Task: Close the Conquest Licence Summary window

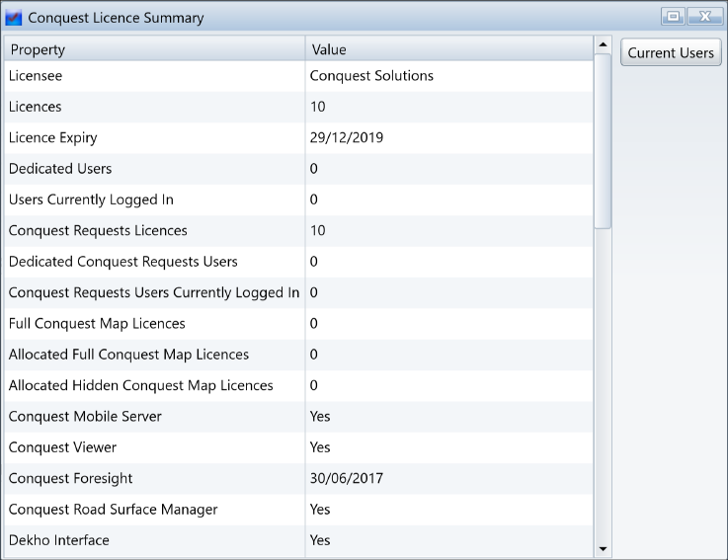Action: [x=704, y=16]
